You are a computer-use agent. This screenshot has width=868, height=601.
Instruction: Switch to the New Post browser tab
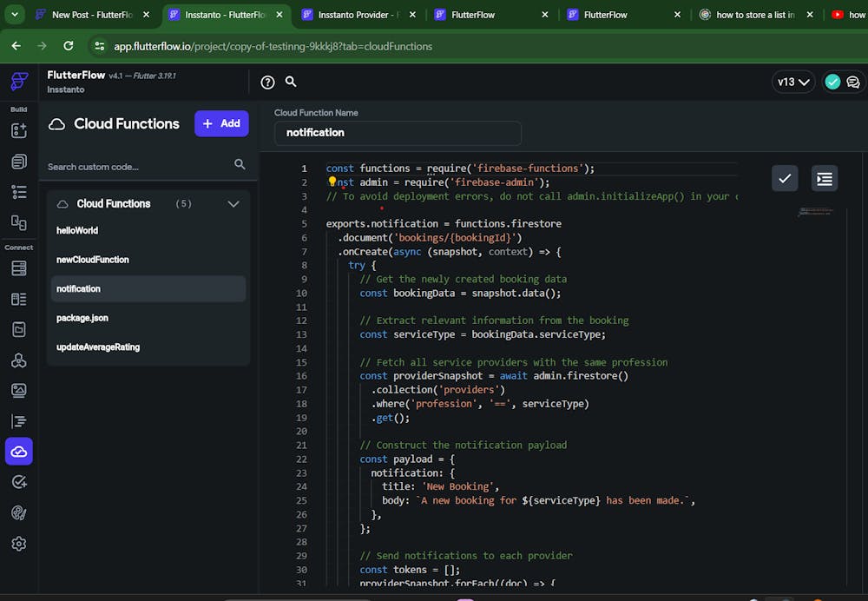[91, 15]
